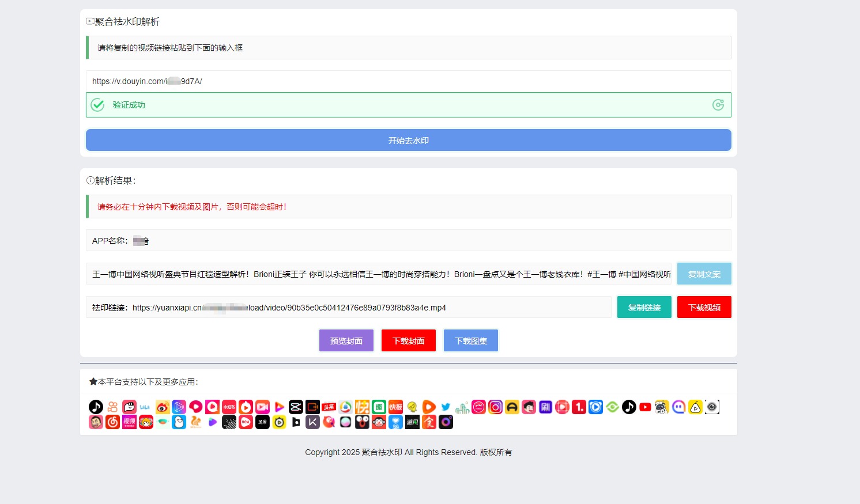Select the Kuaibao (快报) app icon
Screen dimensions: 860x504
pos(395,407)
